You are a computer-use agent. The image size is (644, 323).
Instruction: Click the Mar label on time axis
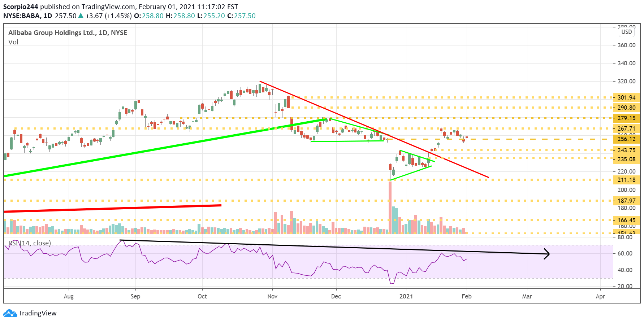(527, 296)
